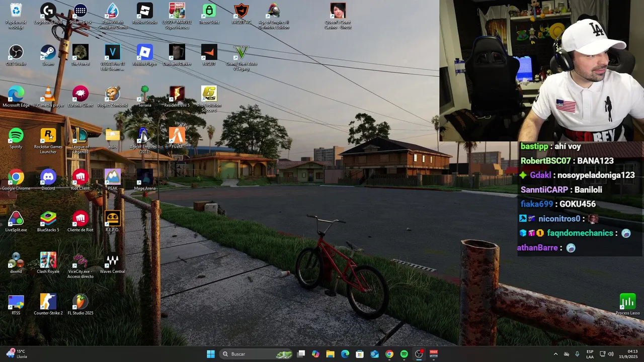Select the Spotify desktop icon
Viewport: 644px width, 362px height.
(16, 138)
